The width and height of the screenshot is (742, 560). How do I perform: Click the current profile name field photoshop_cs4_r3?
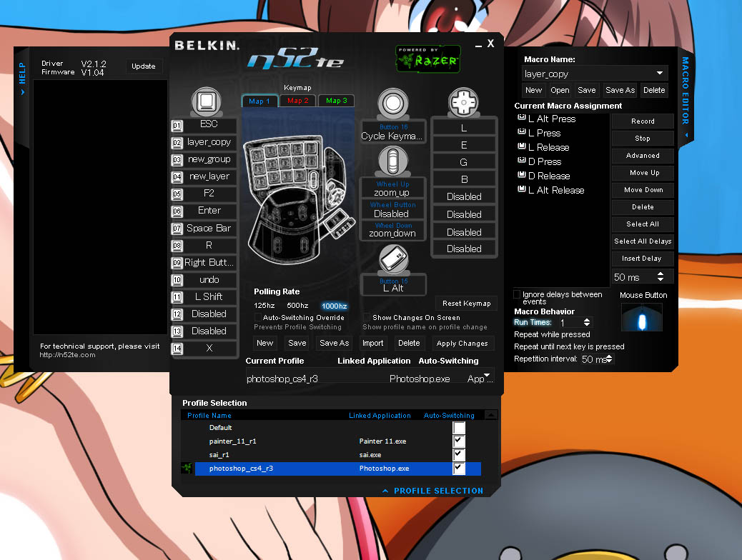[x=282, y=379]
